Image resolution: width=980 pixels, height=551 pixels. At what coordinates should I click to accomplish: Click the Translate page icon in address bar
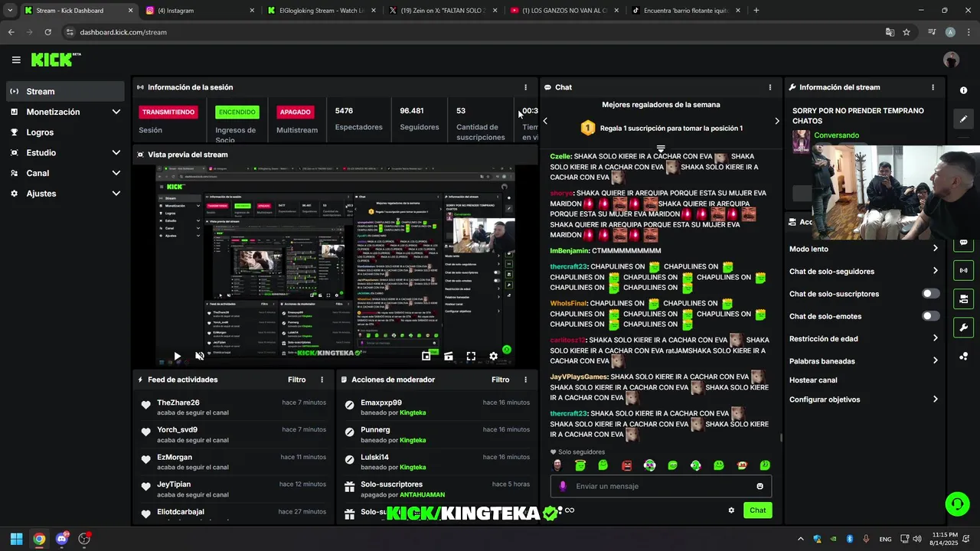(890, 32)
